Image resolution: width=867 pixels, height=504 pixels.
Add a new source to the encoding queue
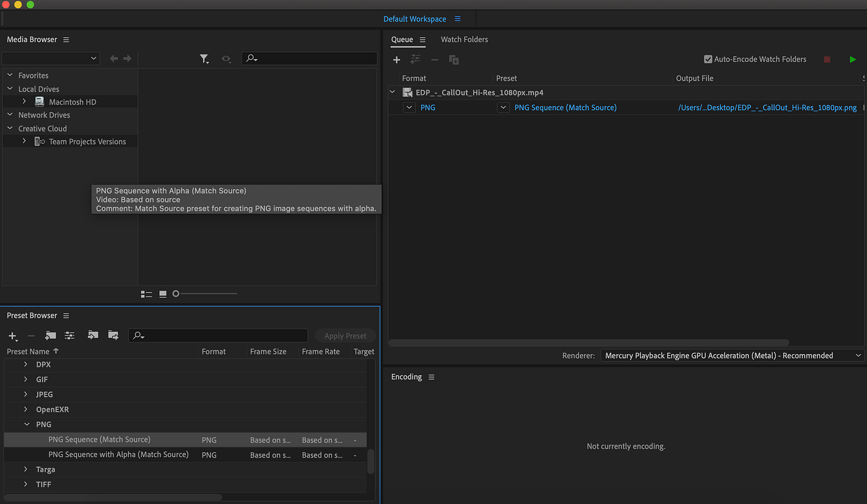click(x=396, y=59)
